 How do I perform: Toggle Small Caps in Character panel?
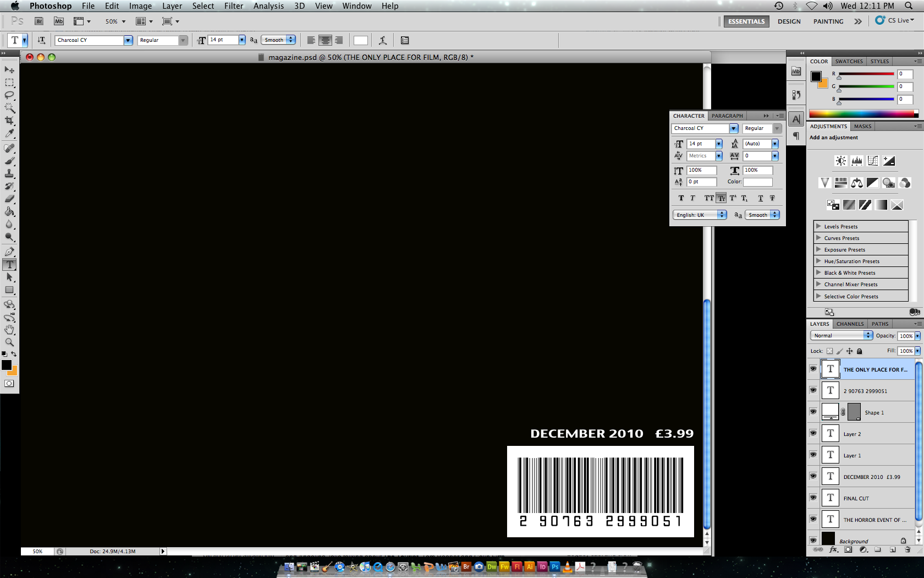pyautogui.click(x=721, y=198)
